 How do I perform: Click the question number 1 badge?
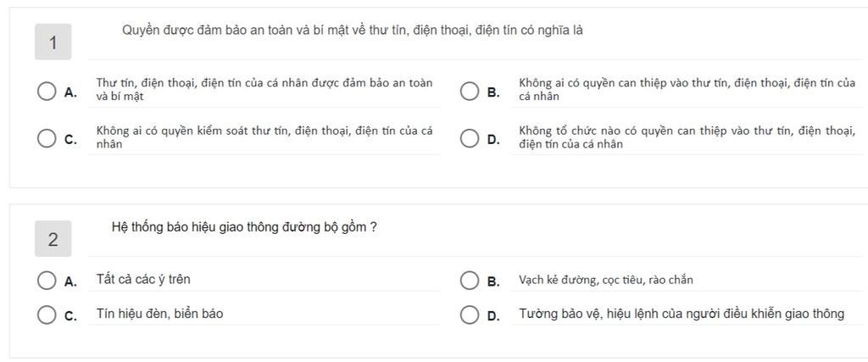pos(53,42)
